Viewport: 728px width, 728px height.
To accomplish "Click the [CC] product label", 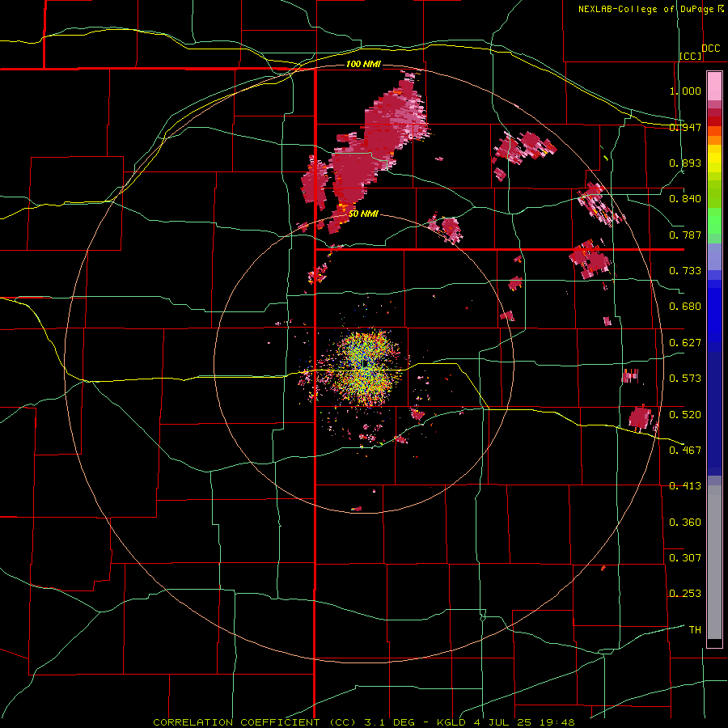I will tap(691, 56).
